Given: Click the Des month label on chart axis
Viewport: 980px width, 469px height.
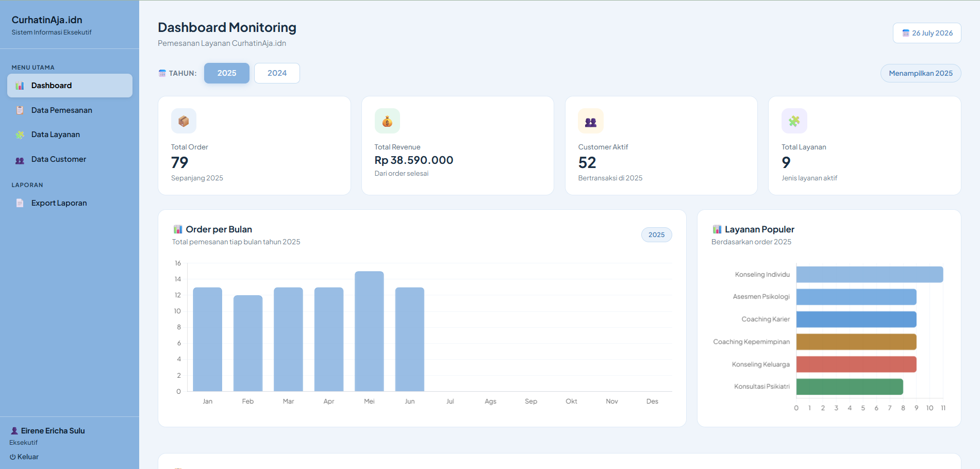Looking at the screenshot, I should point(652,401).
